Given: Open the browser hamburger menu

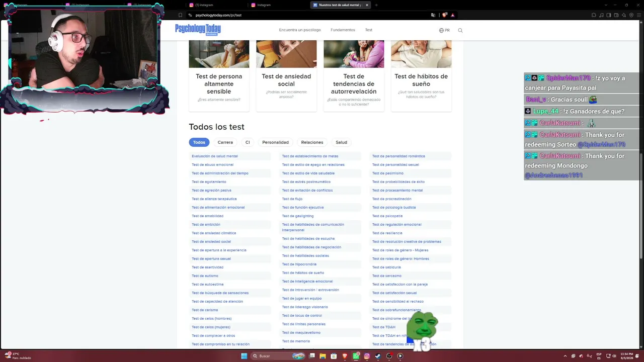Looking at the screenshot, I should [x=639, y=15].
